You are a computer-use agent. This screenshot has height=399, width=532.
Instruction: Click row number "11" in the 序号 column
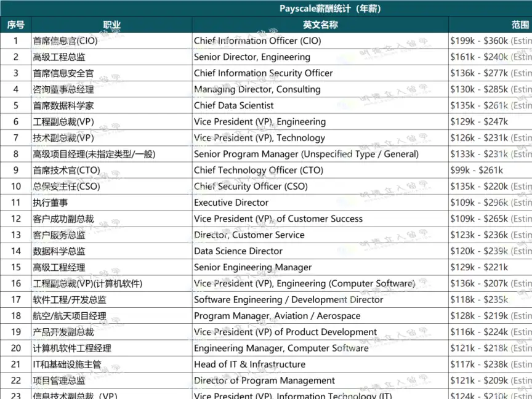pyautogui.click(x=15, y=203)
